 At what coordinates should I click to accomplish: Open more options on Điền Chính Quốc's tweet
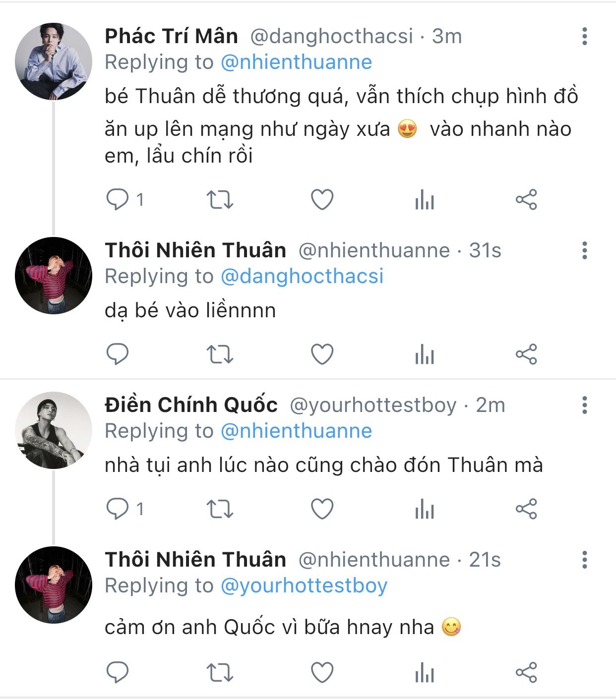pyautogui.click(x=585, y=406)
